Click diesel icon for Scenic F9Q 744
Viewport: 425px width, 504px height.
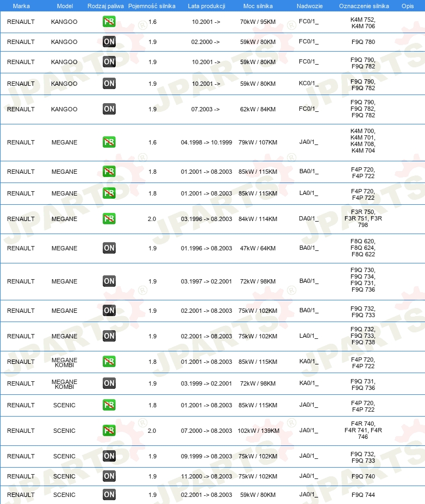(109, 494)
